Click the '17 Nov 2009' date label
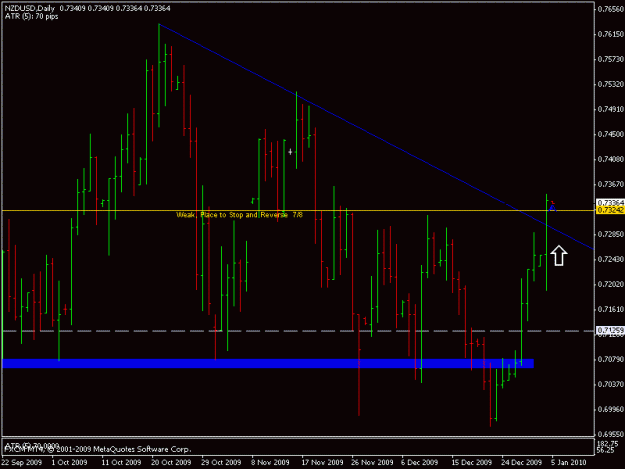This screenshot has height=469, width=625. pos(322,462)
